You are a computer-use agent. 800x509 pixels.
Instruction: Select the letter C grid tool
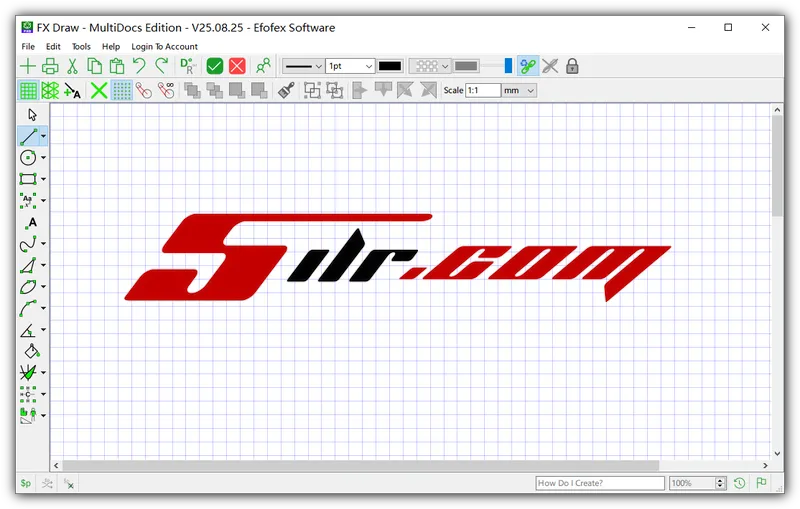click(x=29, y=394)
